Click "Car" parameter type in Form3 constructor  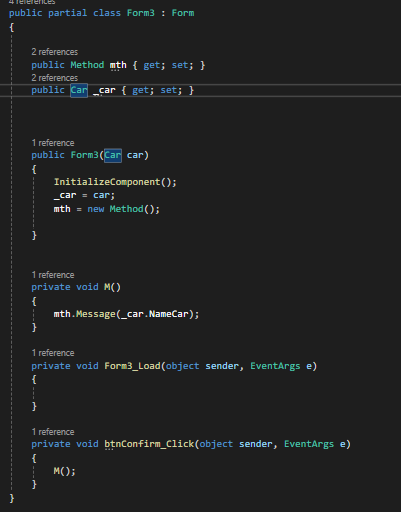pos(113,155)
